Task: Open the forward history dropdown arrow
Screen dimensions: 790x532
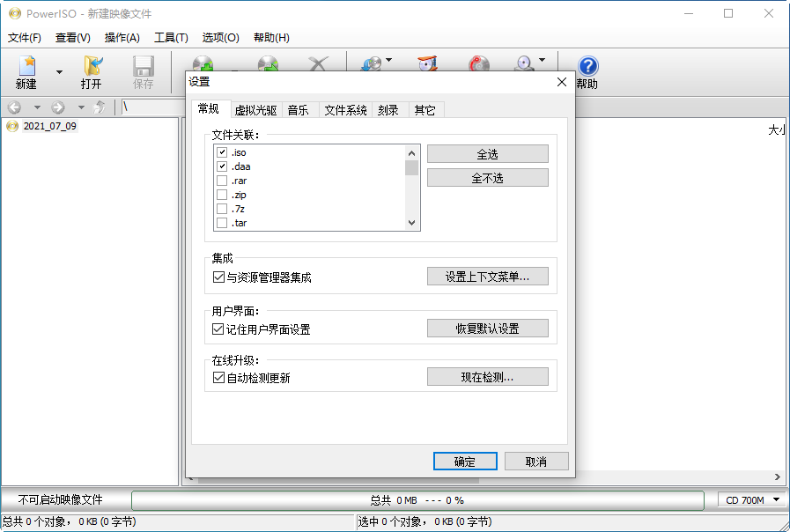Action: (81, 107)
